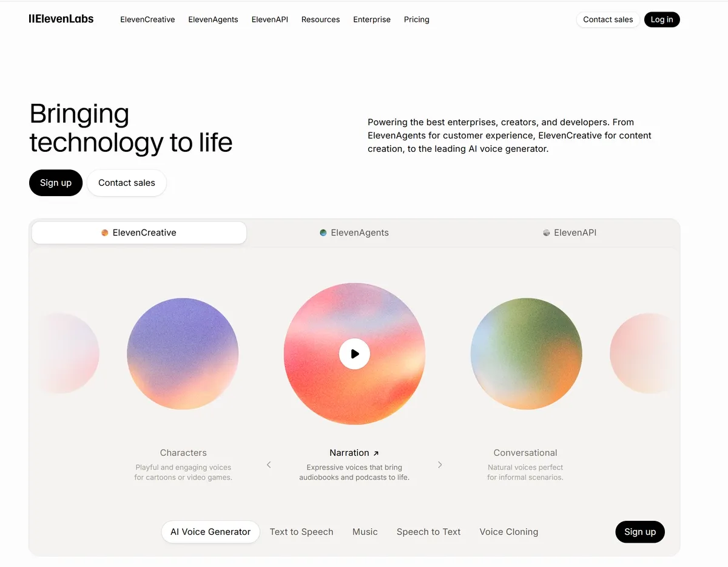
Task: Select the ElevenCreative tab
Action: [139, 233]
